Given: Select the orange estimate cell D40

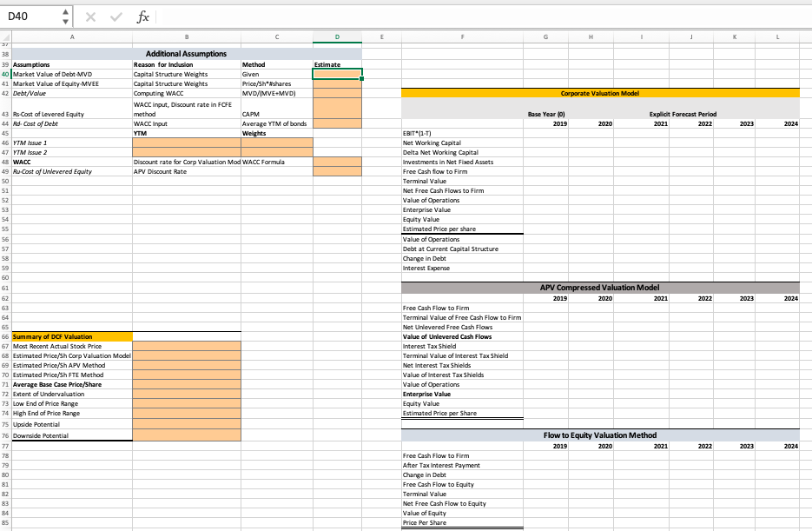Looking at the screenshot, I should click(337, 74).
